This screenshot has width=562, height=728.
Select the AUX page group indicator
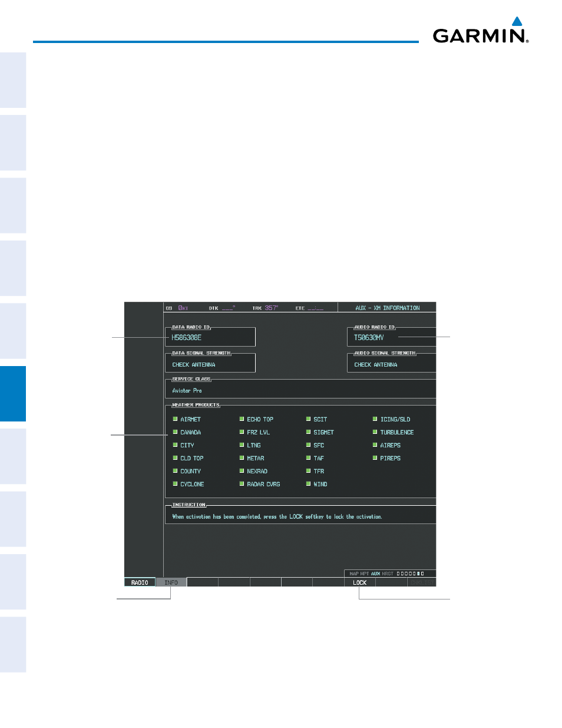pyautogui.click(x=376, y=574)
